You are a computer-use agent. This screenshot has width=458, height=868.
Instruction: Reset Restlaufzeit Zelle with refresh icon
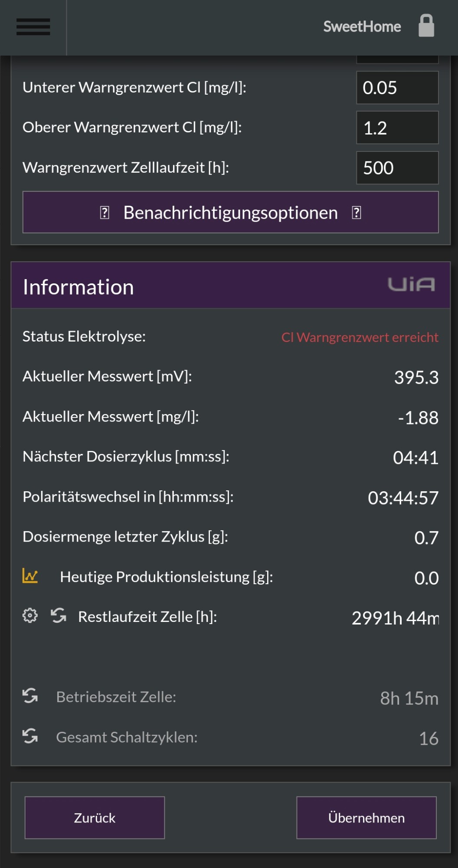(x=59, y=615)
